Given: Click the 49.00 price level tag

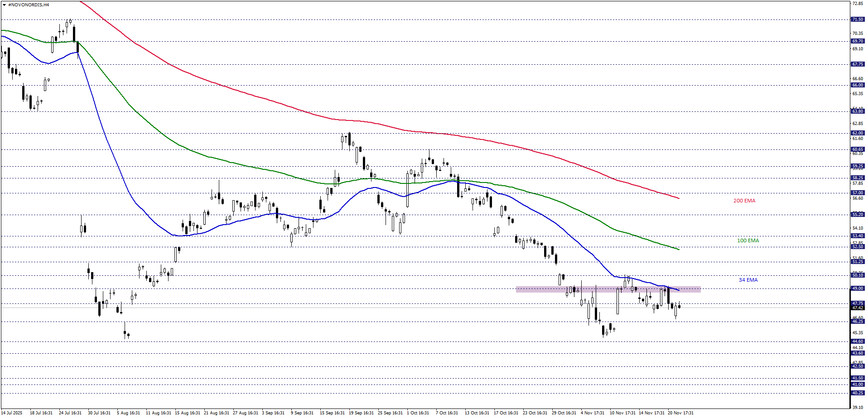Looking at the screenshot, I should point(857,288).
